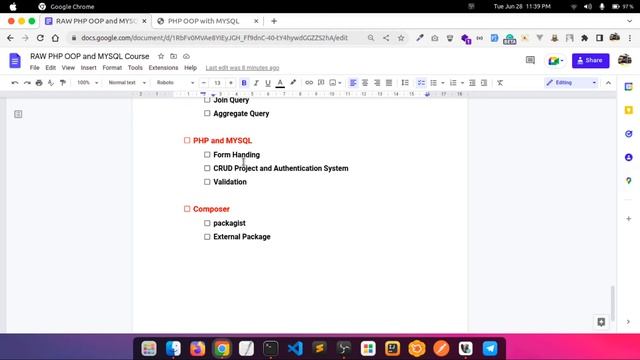Center align the text

(x=365, y=83)
